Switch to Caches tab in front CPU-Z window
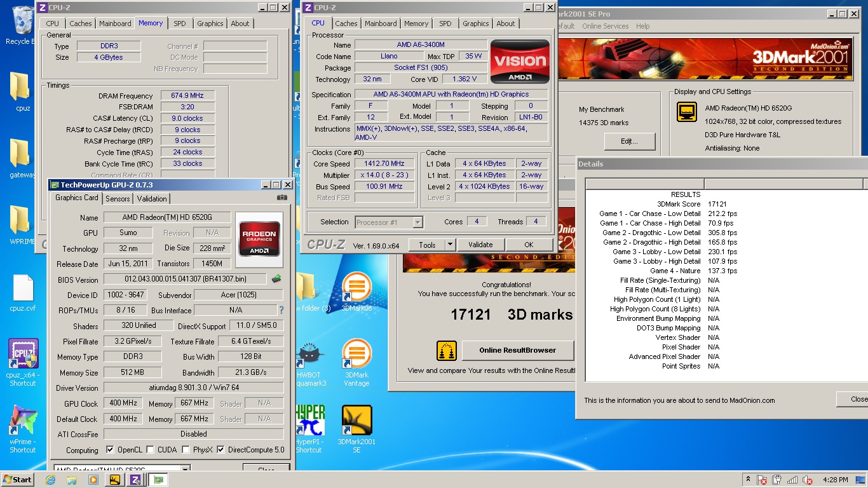Viewport: 868px width, 488px height. point(346,24)
